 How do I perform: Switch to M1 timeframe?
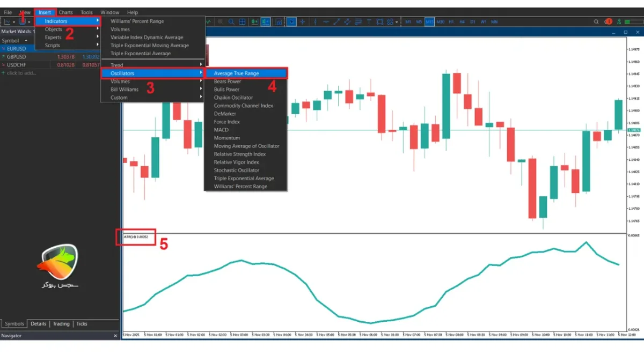coord(408,22)
